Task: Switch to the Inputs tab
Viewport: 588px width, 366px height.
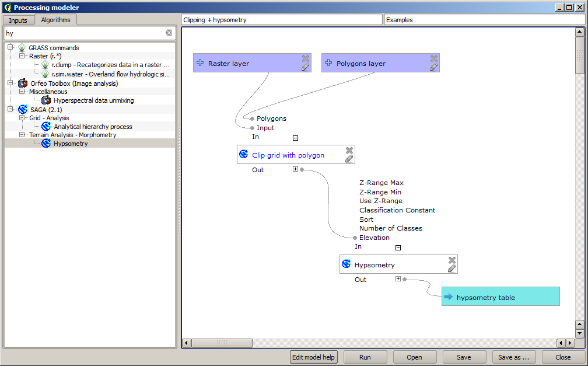Action: click(18, 20)
